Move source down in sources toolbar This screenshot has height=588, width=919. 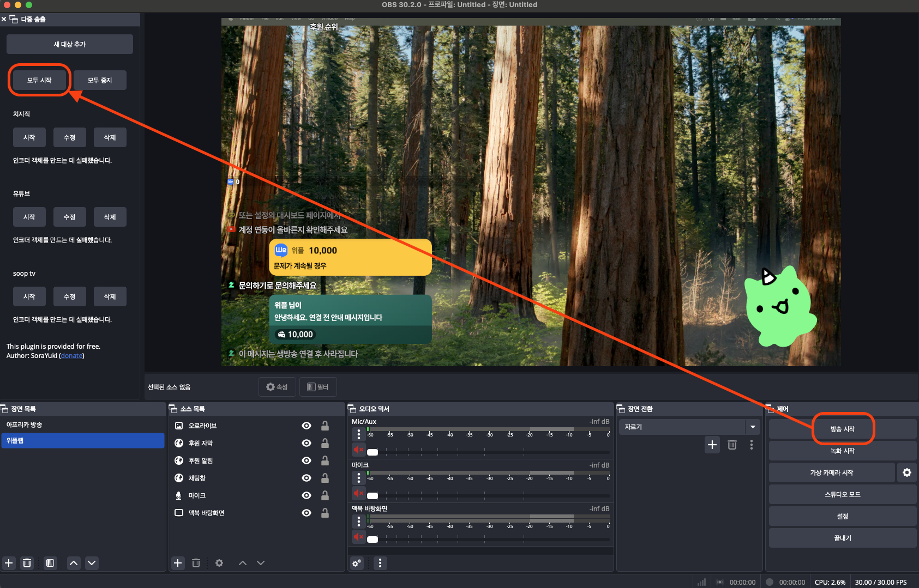pos(261,563)
